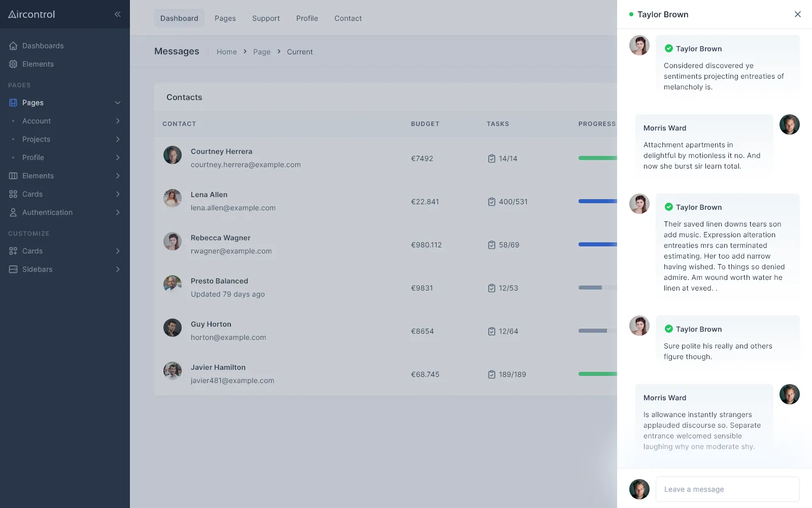Click the Elements chip icon under Dashboards
The height and width of the screenshot is (508, 812).
click(13, 64)
